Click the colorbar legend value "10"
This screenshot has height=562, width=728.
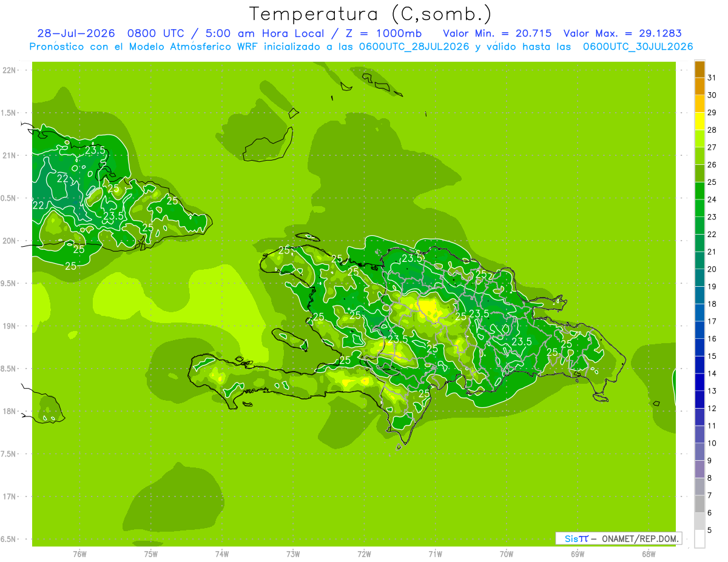coord(712,443)
